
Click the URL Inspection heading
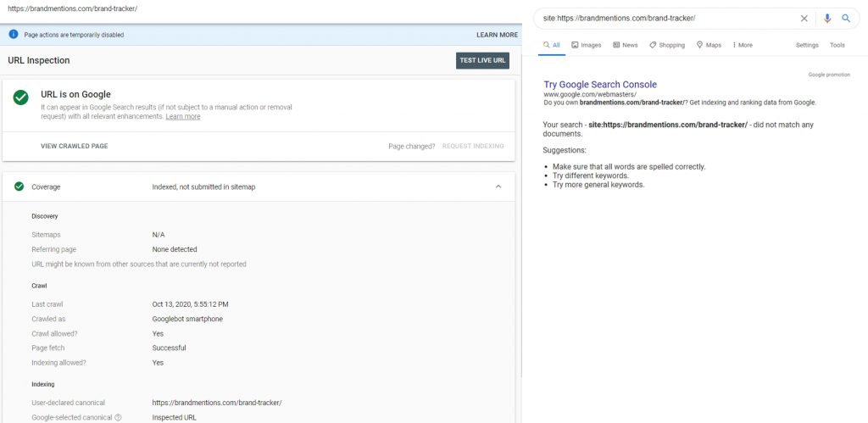pos(39,60)
